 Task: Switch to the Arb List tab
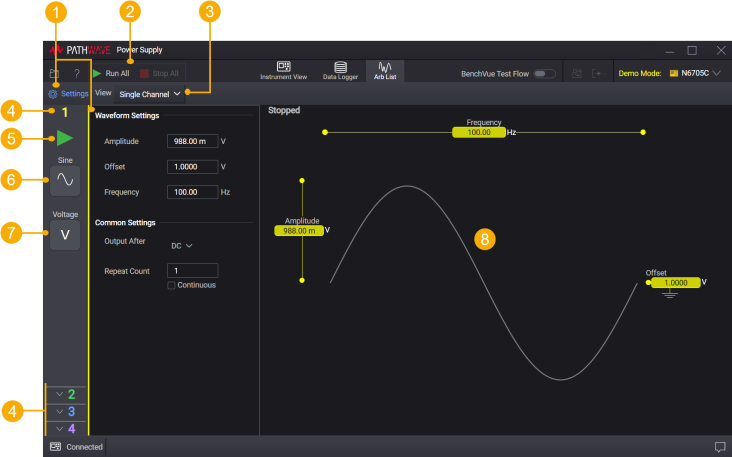[384, 68]
